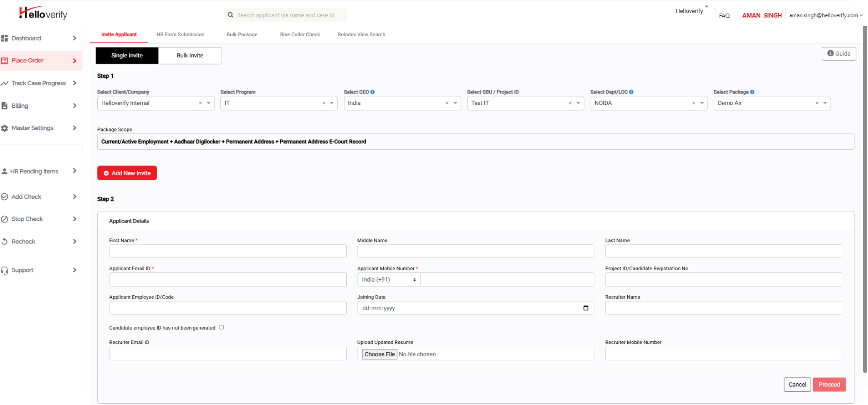Open the Select SBU / Project ID dropdown arrow
This screenshot has width=868, height=405.
[x=578, y=103]
